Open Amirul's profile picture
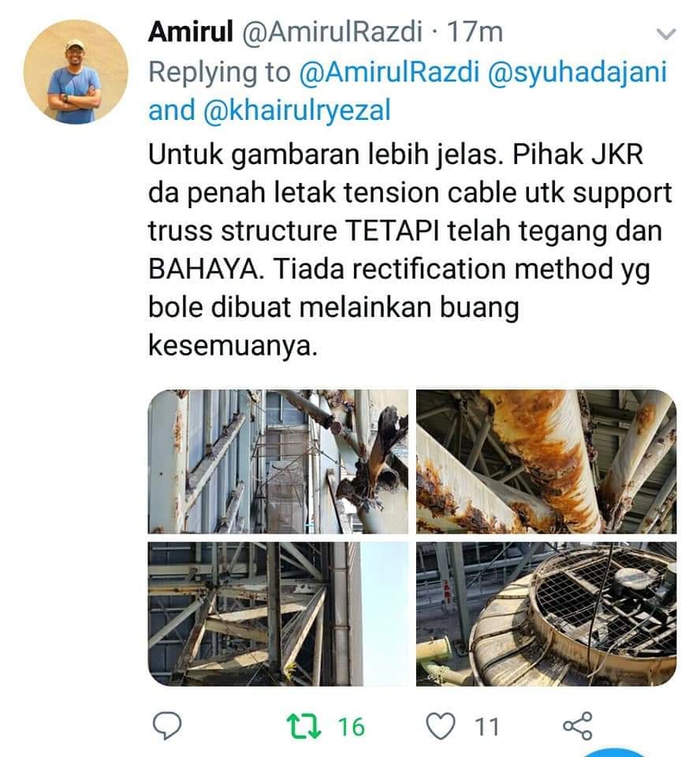 (76, 72)
